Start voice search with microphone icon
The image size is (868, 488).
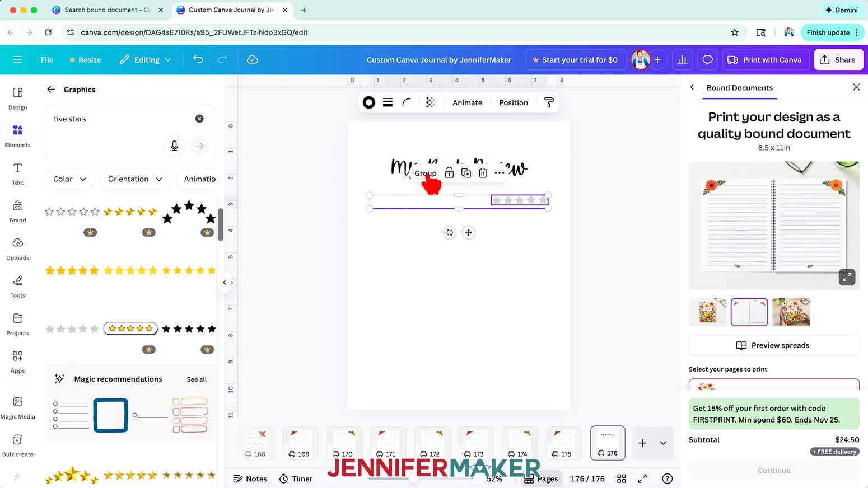[174, 146]
